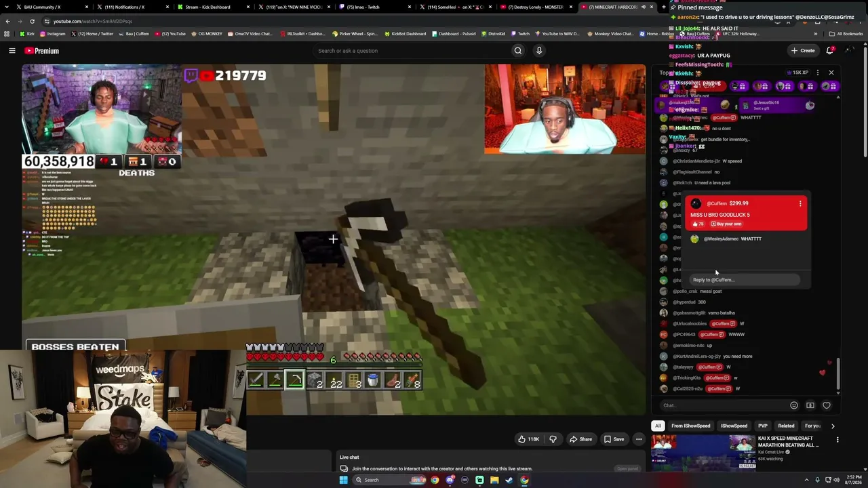Share this livestream video
This screenshot has width=868, height=488.
click(580, 439)
